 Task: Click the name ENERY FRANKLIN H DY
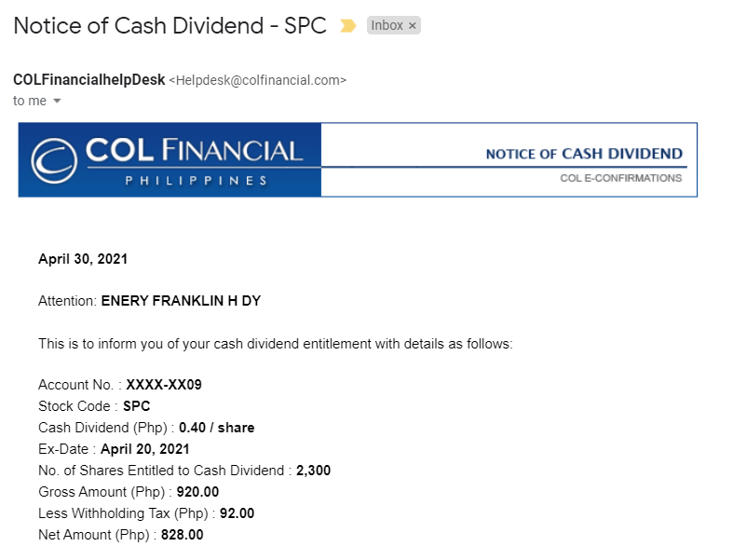(181, 300)
